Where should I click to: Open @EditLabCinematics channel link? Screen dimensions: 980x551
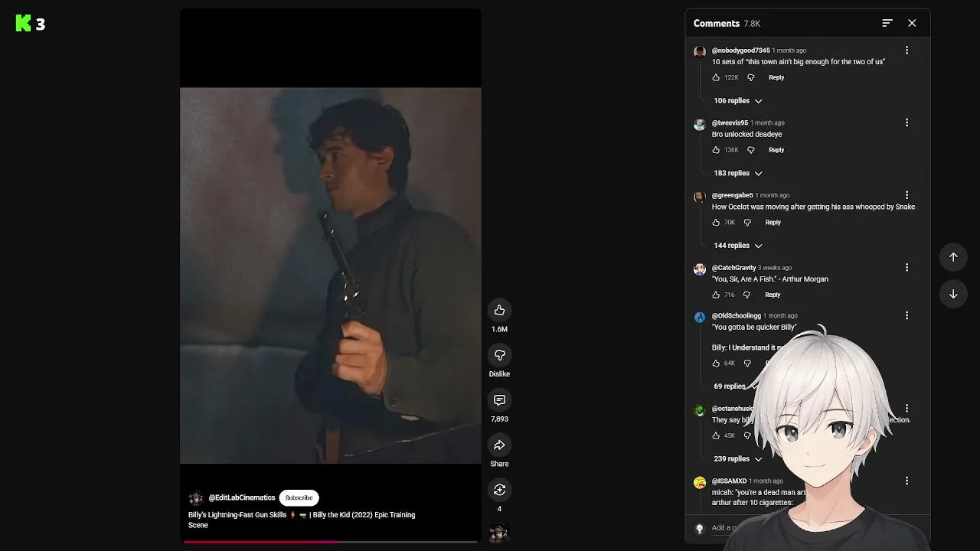pos(242,497)
